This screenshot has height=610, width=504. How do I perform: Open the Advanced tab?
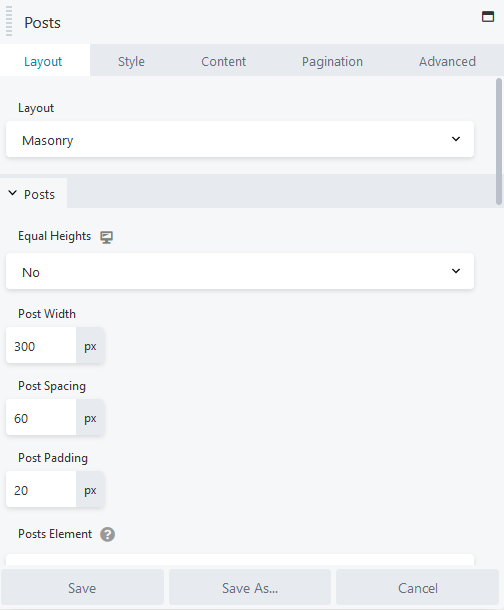[x=447, y=61]
